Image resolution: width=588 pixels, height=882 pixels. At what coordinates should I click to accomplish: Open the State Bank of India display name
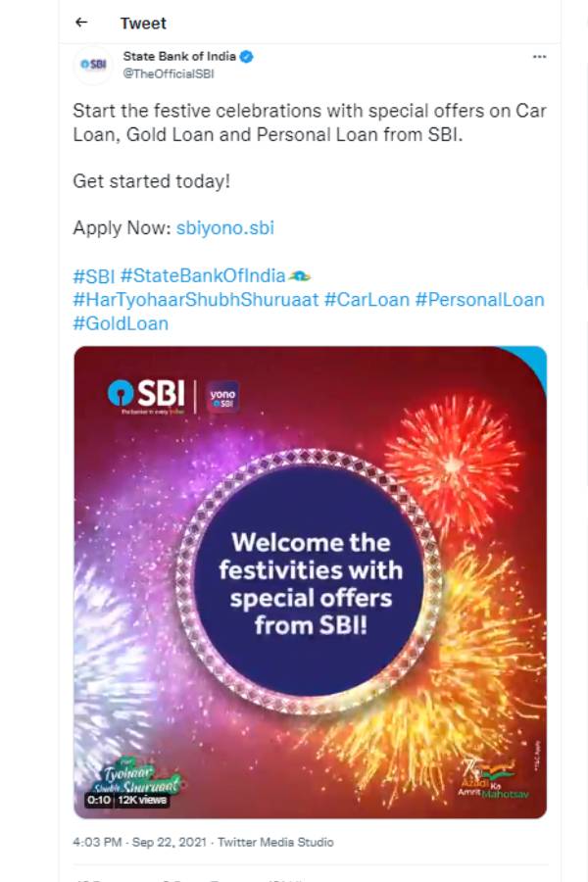[x=179, y=57]
